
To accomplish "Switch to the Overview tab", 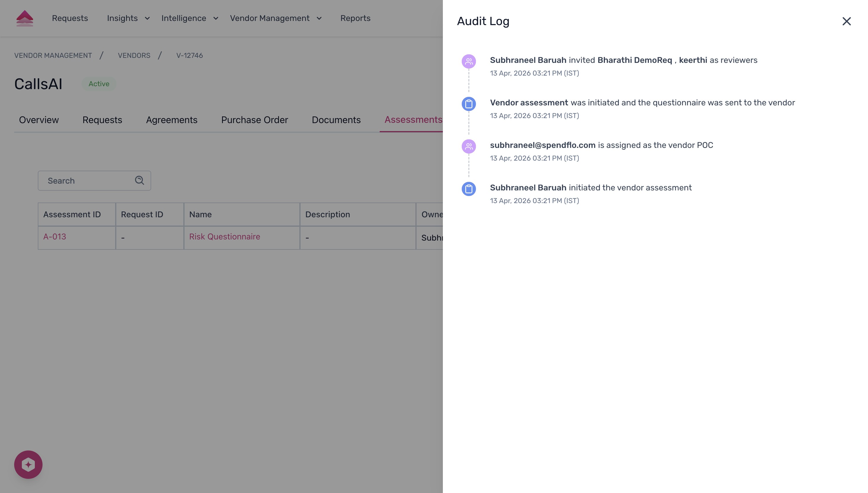I will tap(39, 120).
